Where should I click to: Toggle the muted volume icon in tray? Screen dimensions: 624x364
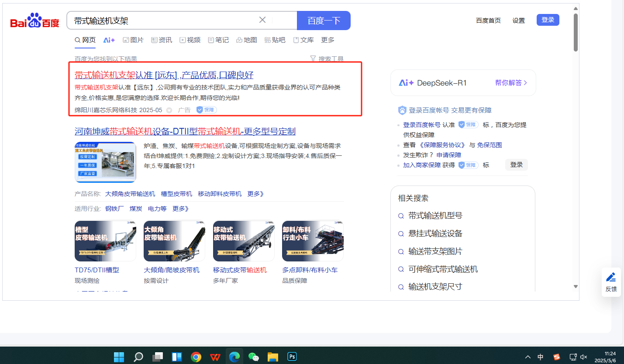click(x=583, y=357)
